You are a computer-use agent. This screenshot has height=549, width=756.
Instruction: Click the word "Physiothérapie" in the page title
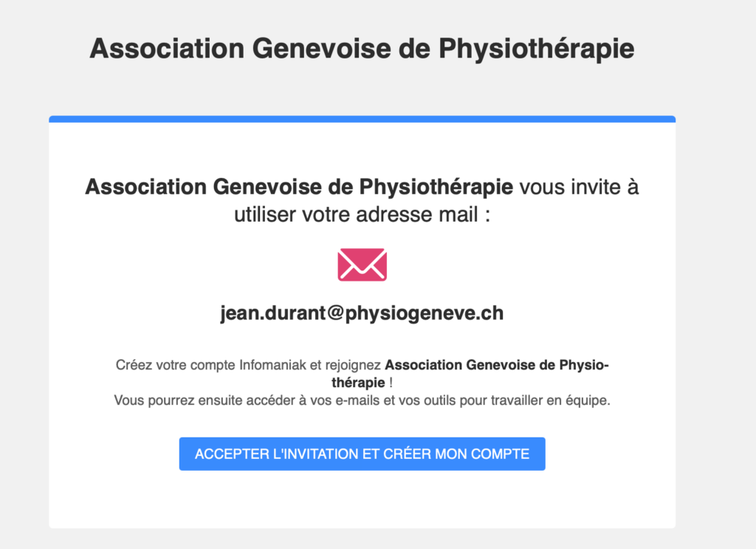(x=536, y=50)
